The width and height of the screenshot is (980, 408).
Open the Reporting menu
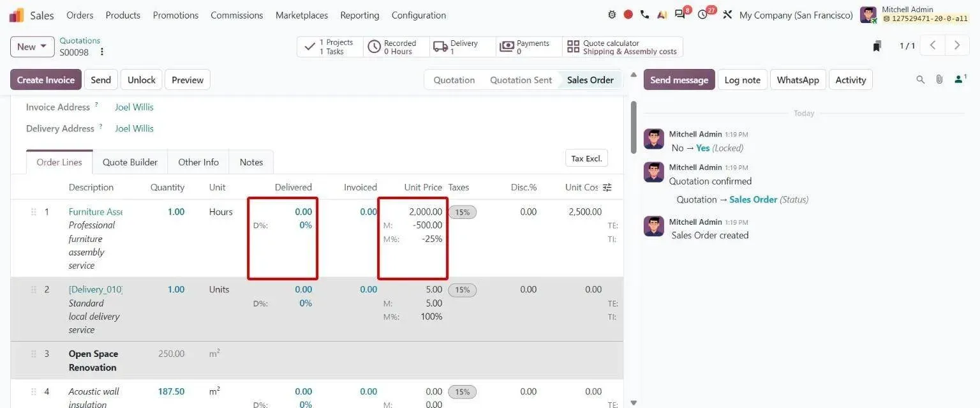click(360, 15)
